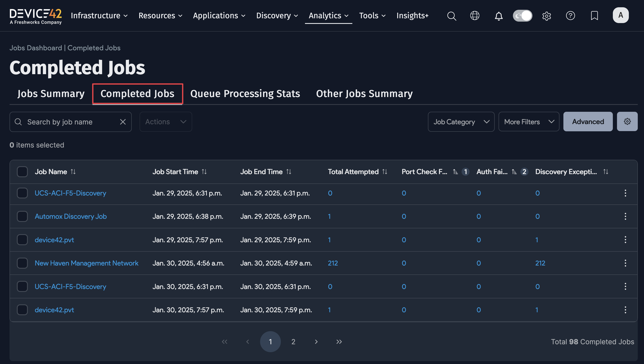Open the Applications menu
This screenshot has height=364, width=644.
tap(219, 16)
